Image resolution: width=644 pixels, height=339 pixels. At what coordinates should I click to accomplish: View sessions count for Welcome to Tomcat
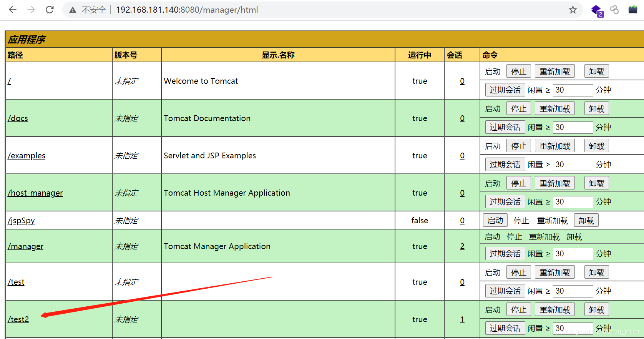[x=462, y=81]
